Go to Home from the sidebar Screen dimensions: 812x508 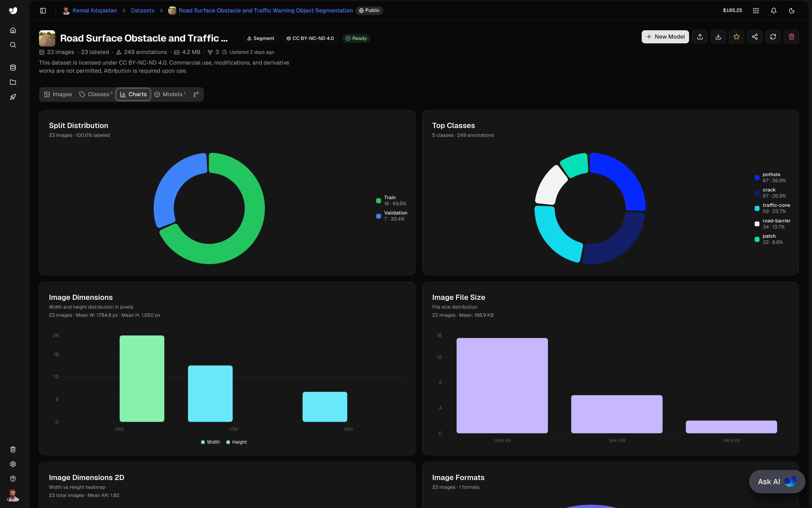pos(13,30)
